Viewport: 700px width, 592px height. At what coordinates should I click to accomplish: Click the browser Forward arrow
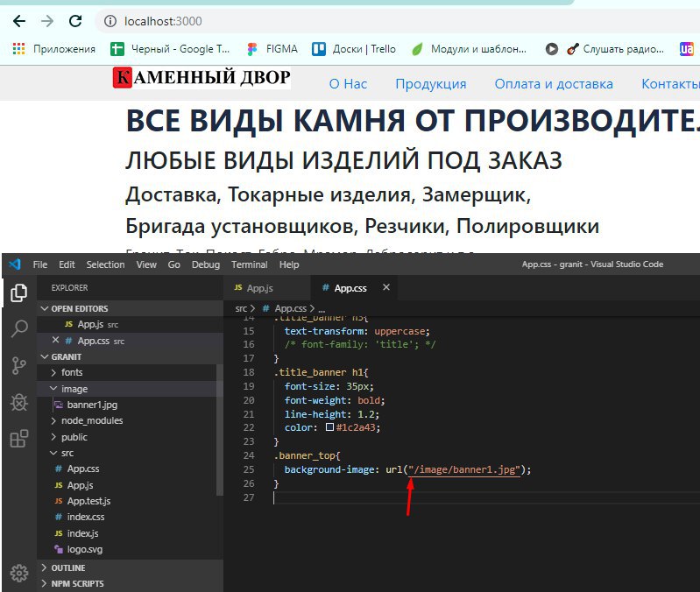pos(47,21)
